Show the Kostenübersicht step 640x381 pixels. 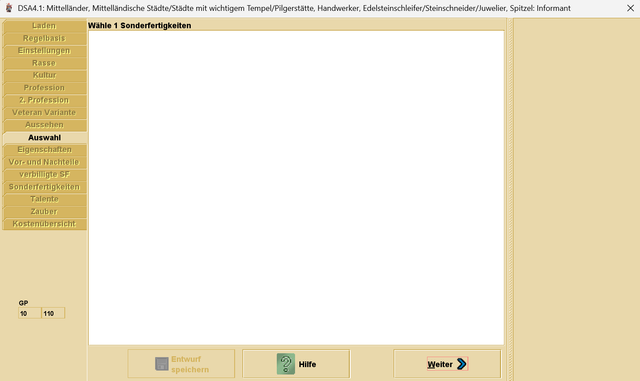coord(44,224)
